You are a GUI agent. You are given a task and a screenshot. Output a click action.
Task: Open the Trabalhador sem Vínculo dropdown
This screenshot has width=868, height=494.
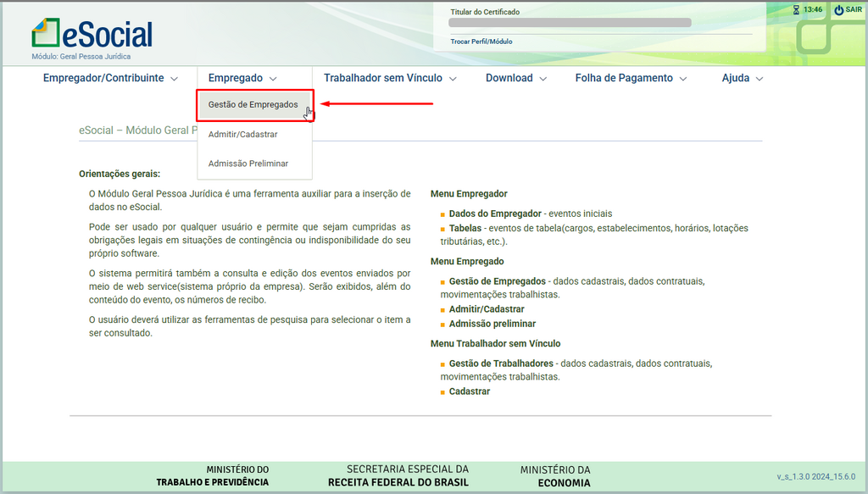click(x=390, y=78)
